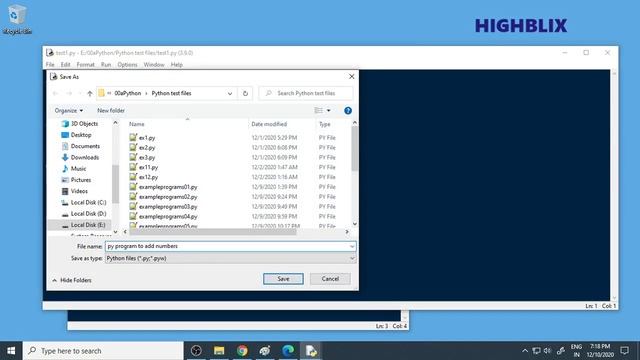
Task: Open the Python IDLE taskbar icon
Action: [311, 351]
